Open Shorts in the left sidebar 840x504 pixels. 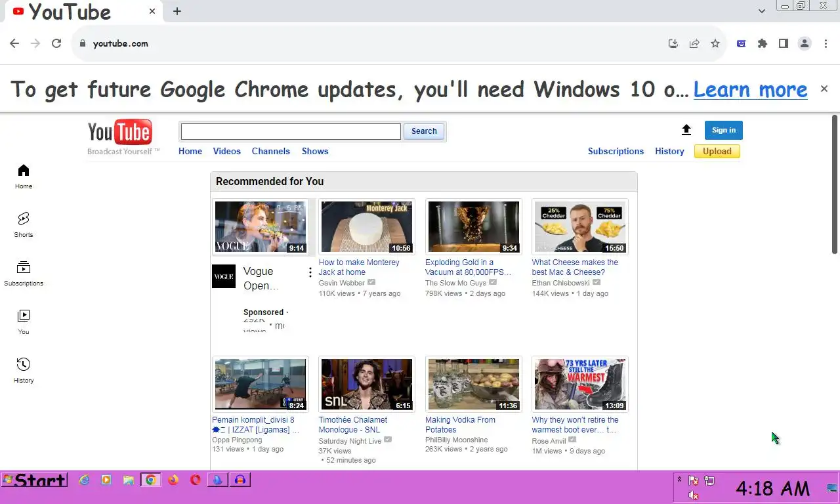point(24,225)
